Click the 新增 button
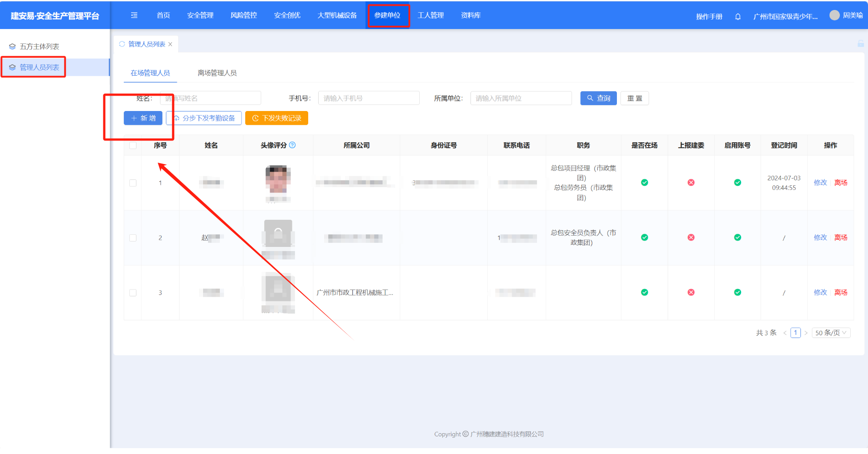The width and height of the screenshot is (868, 454). pyautogui.click(x=143, y=118)
